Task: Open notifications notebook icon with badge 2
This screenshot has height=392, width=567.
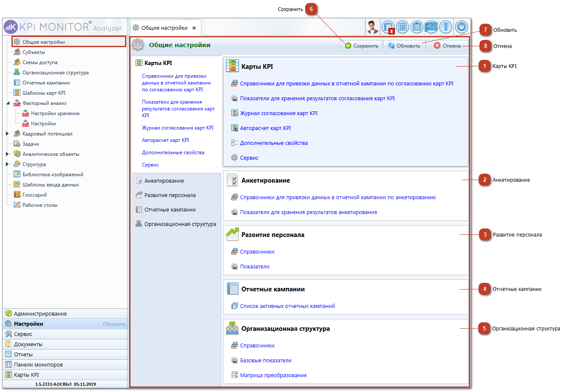Action: coord(388,27)
